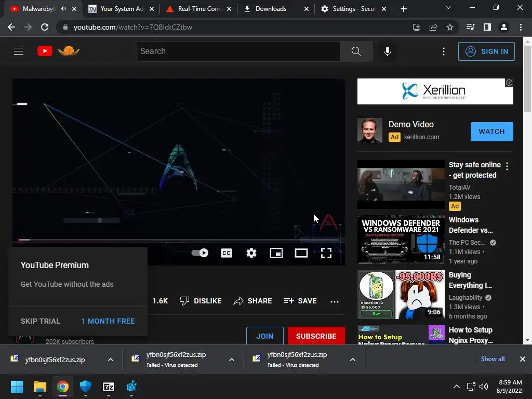Click the search magnifier button
This screenshot has height=399, width=532.
[x=356, y=51]
